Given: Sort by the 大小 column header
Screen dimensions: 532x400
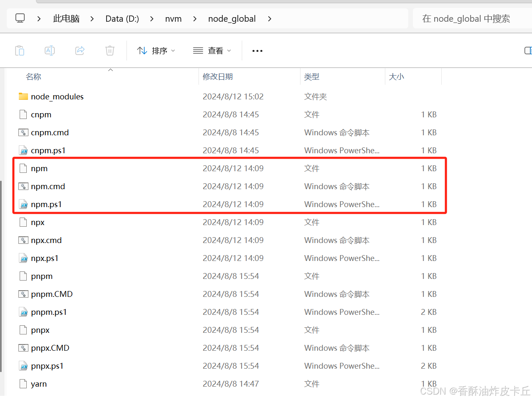Looking at the screenshot, I should [397, 77].
